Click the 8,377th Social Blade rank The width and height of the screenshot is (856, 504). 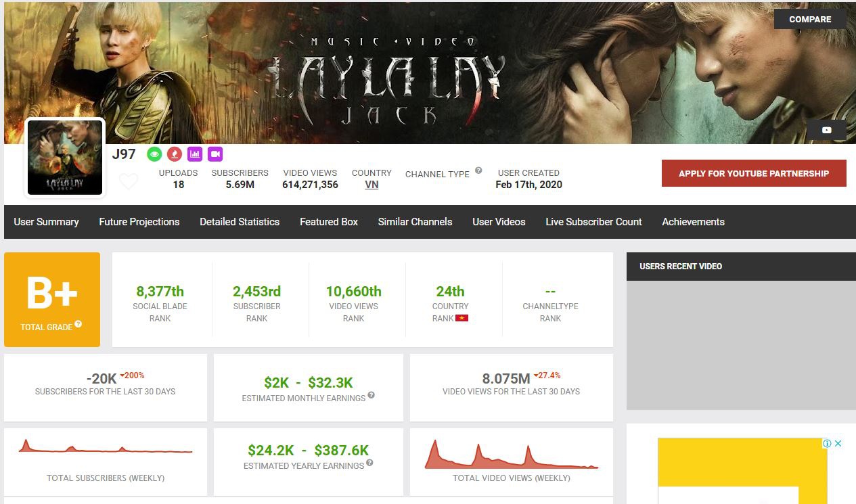160,292
